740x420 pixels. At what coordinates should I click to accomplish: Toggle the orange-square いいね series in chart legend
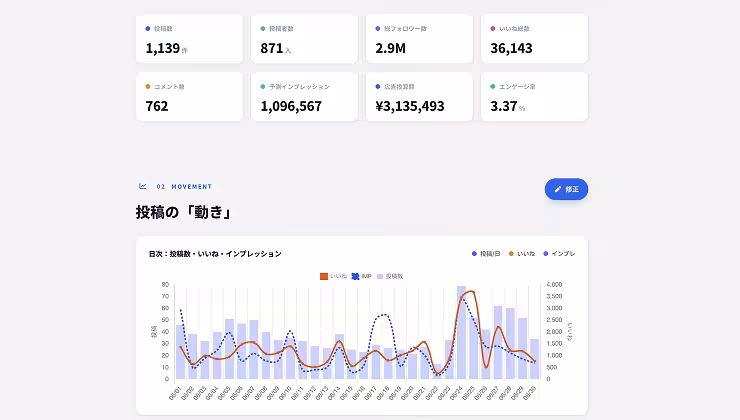click(x=333, y=276)
